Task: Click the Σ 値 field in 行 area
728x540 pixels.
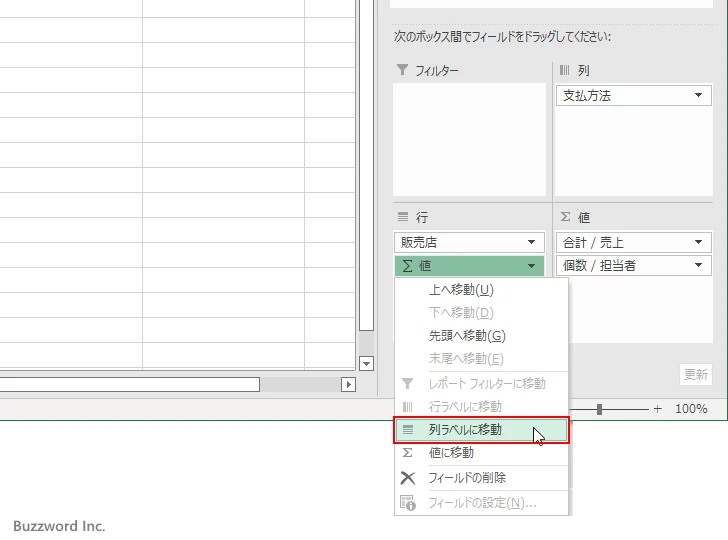Action: [469, 266]
